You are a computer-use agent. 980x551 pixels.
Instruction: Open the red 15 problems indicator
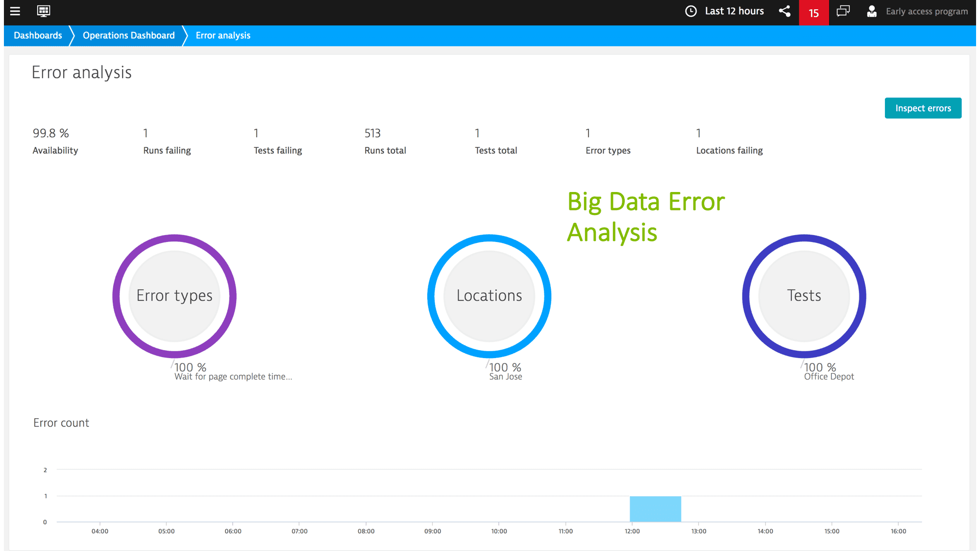point(814,13)
